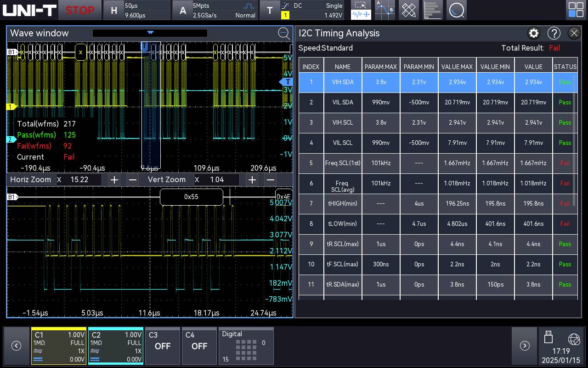Click the trigger level T marker on waveform
The image size is (588, 368).
[286, 82]
